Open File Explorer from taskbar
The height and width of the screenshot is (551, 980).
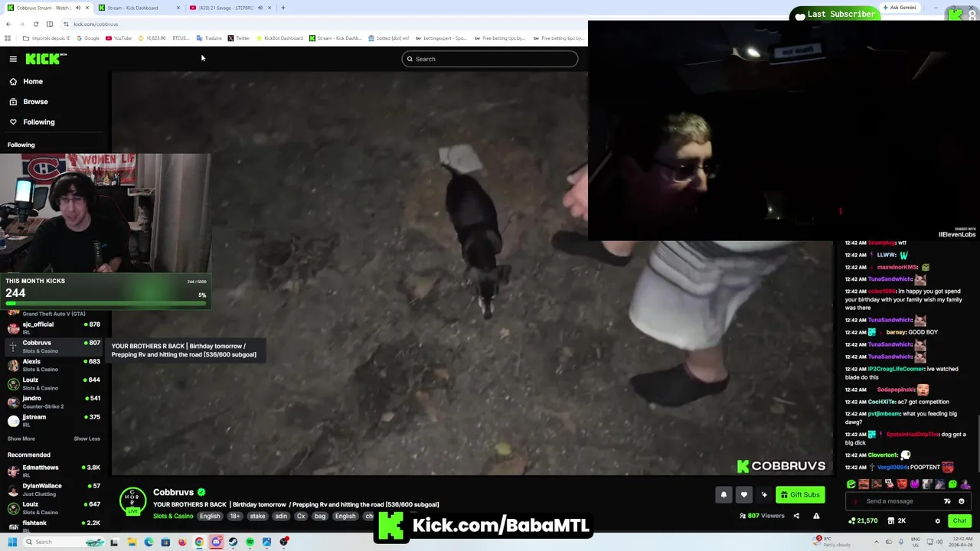point(132,542)
